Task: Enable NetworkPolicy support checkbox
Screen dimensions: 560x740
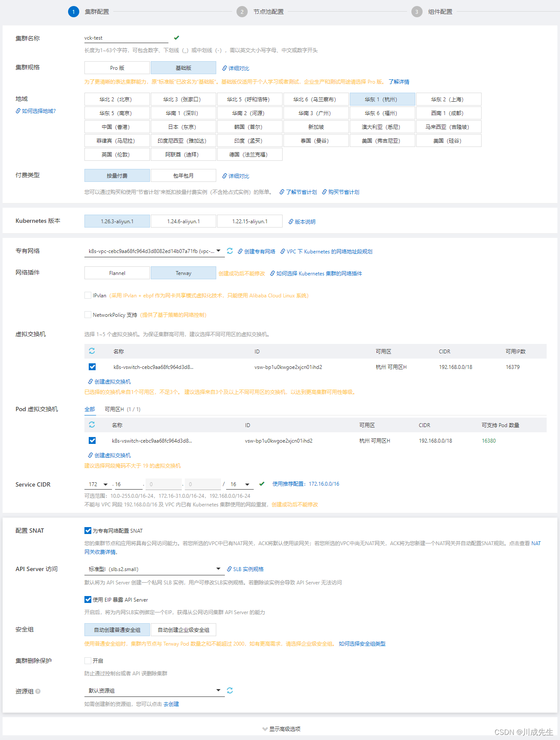Action: pyautogui.click(x=88, y=315)
